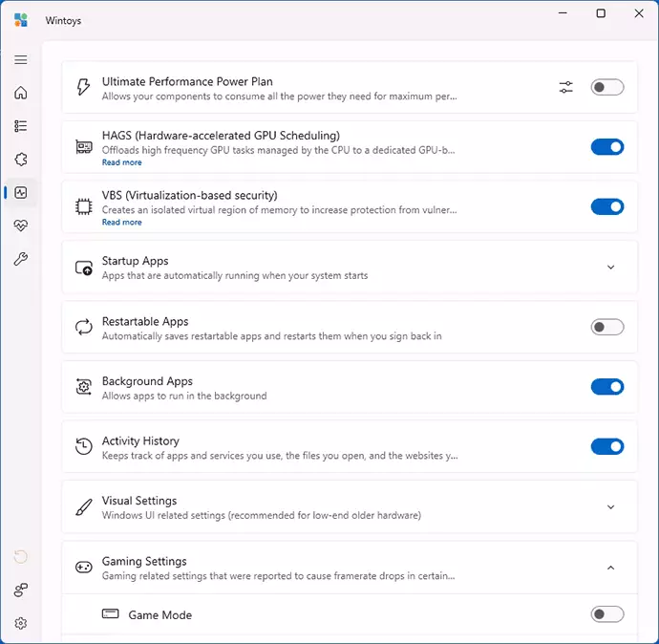Viewport: 659px width, 644px height.
Task: Open Ultimate Performance Power Plan options icon
Action: coord(566,88)
